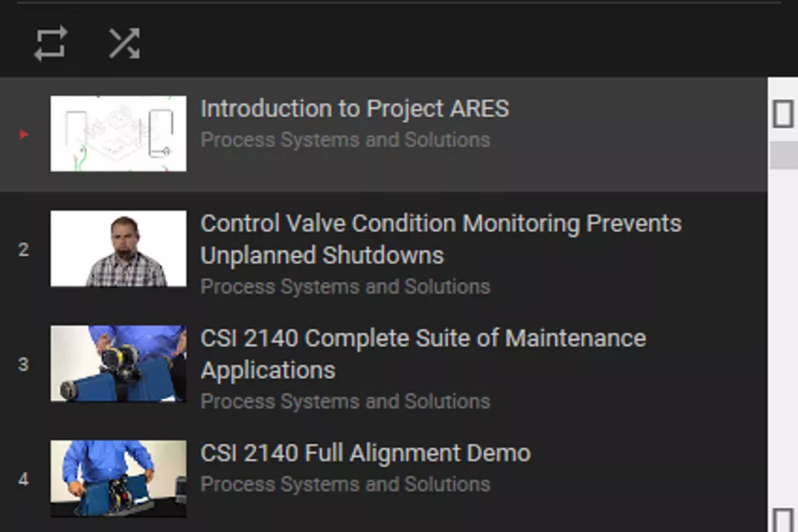Click the page scrollbar up arrow
Screen dimensions: 798x532
[783, 113]
